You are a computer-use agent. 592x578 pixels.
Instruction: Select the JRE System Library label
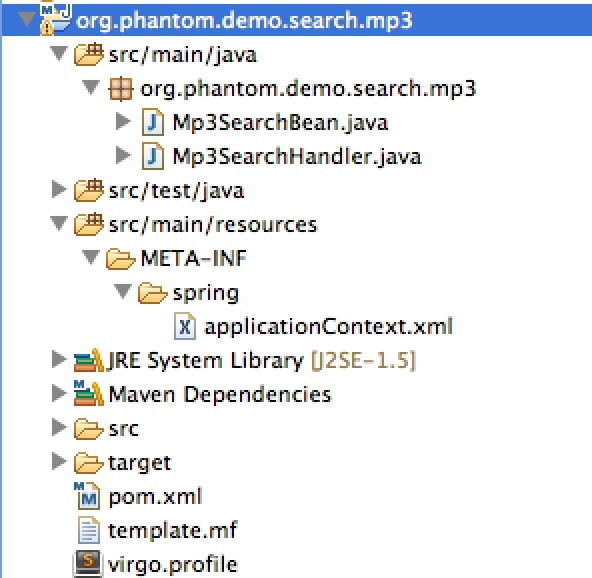coord(206,361)
